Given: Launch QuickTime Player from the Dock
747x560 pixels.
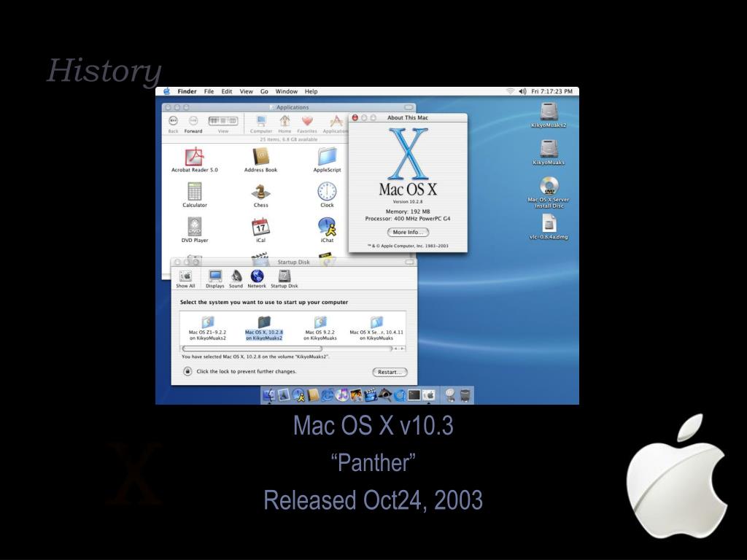Looking at the screenshot, I should pyautogui.click(x=400, y=394).
